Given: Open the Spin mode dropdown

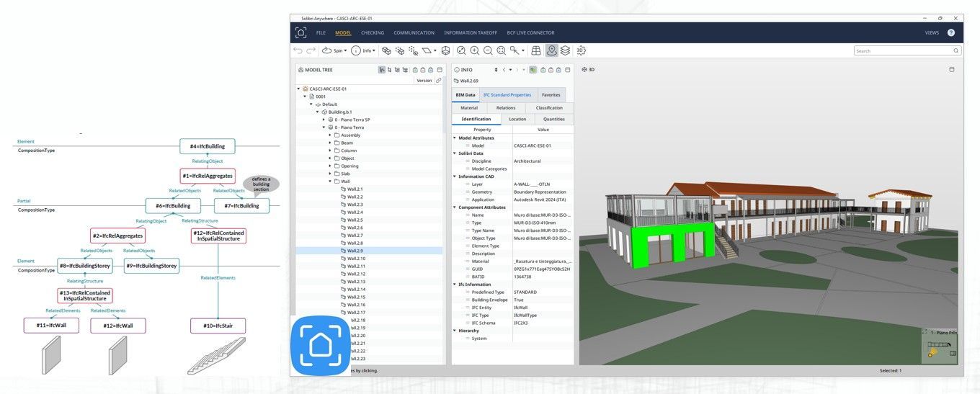Looking at the screenshot, I should click(x=334, y=50).
